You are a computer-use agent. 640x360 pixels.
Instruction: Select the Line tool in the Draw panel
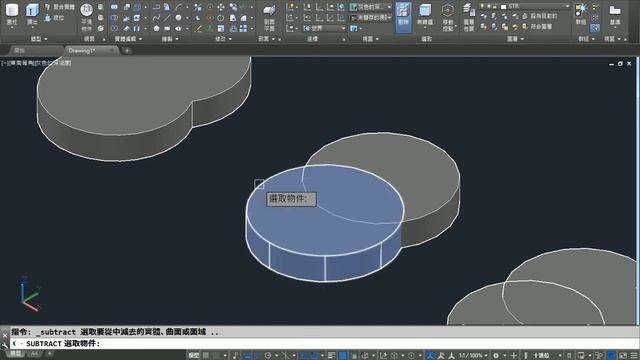167,18
